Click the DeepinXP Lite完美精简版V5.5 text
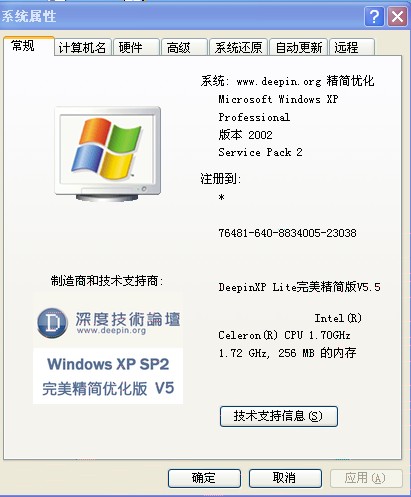The height and width of the screenshot is (497, 411). [x=299, y=287]
